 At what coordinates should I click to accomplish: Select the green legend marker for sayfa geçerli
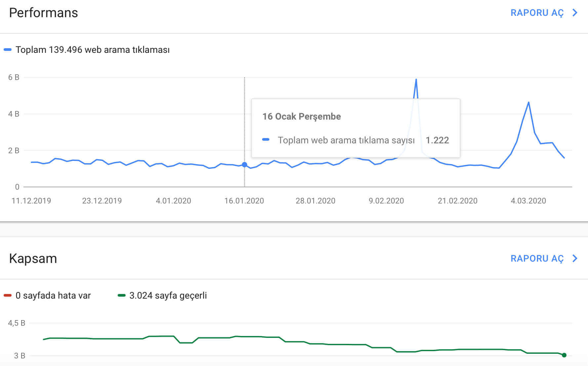click(x=122, y=295)
